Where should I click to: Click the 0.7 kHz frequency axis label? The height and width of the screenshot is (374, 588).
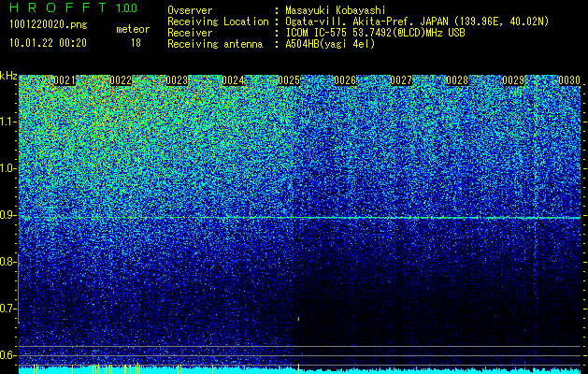pyautogui.click(x=7, y=309)
